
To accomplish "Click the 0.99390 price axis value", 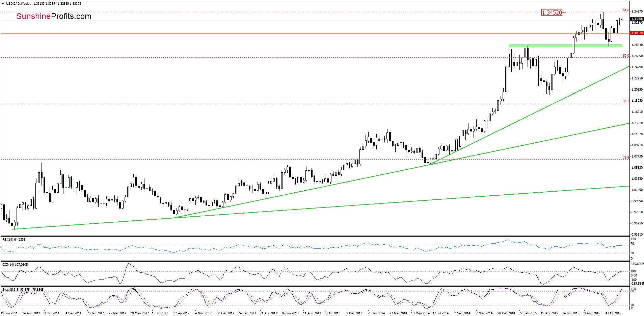I will [637, 201].
